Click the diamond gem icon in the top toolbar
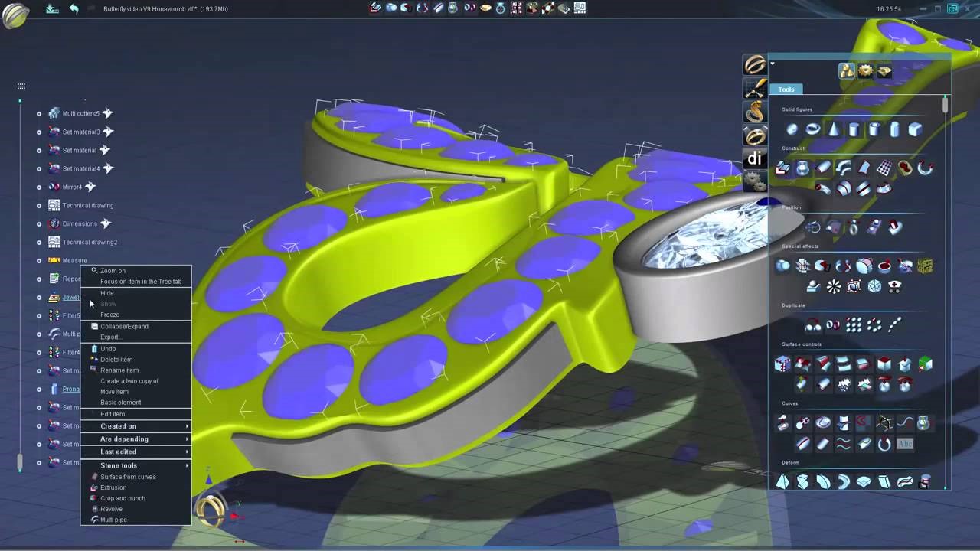Viewport: 980px width, 551px height. tap(485, 8)
